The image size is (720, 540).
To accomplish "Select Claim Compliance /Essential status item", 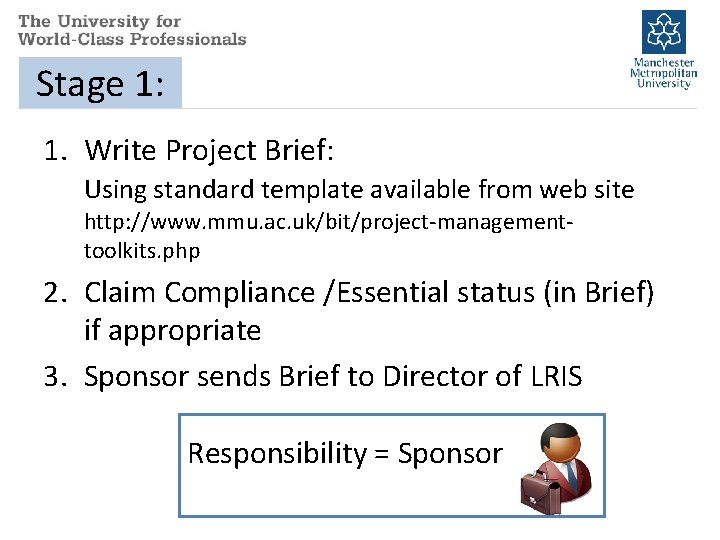I will tap(369, 292).
